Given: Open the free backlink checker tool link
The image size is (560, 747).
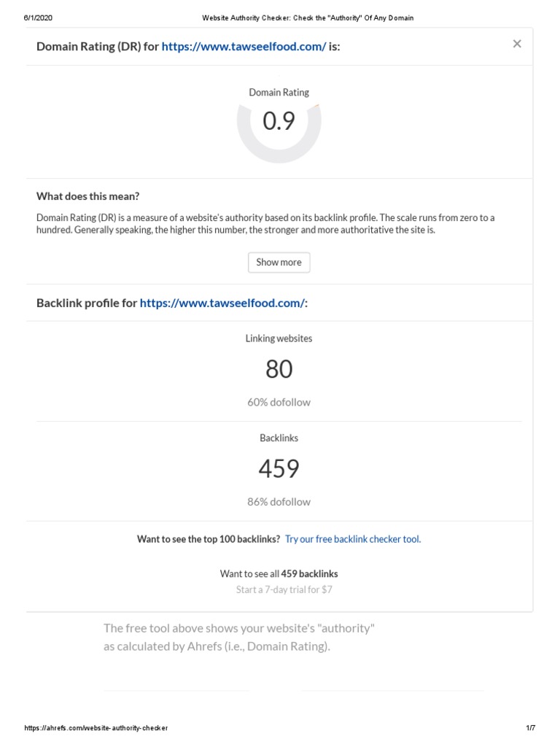Looking at the screenshot, I should [x=353, y=540].
